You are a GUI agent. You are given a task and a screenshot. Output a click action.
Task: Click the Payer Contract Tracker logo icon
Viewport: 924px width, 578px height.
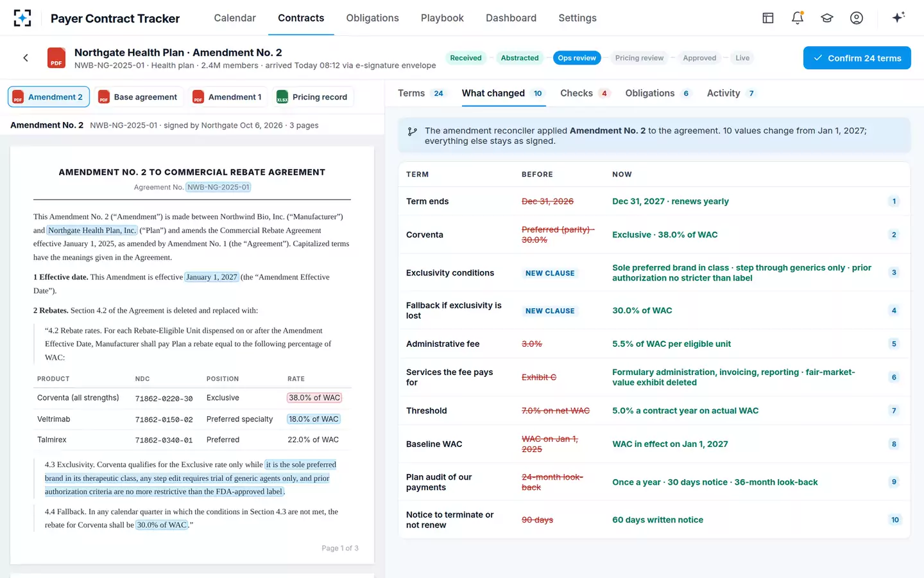22,18
